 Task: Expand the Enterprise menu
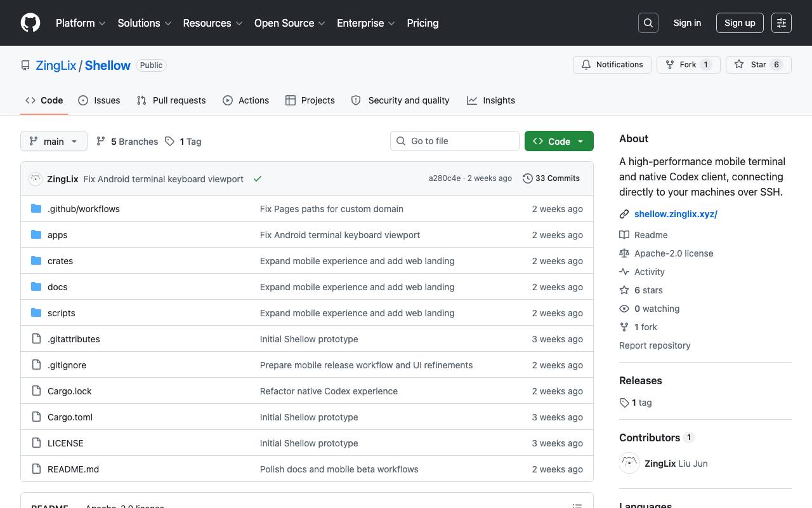pos(366,23)
